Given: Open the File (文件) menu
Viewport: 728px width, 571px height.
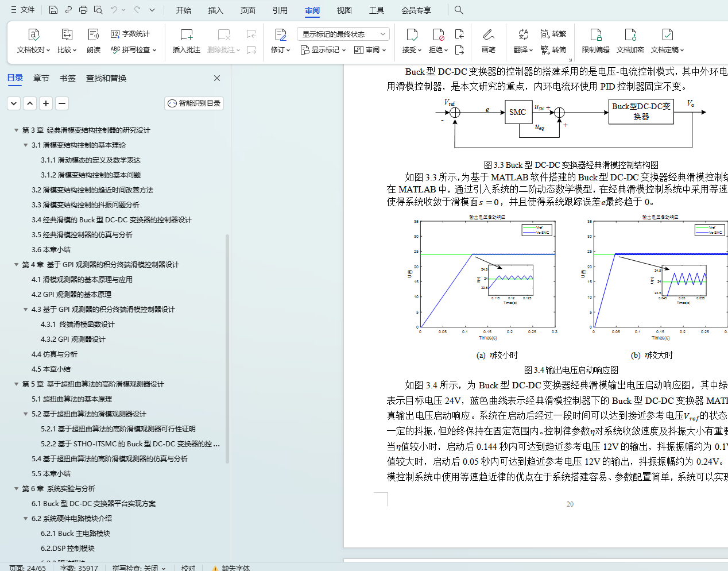Looking at the screenshot, I should [x=23, y=10].
